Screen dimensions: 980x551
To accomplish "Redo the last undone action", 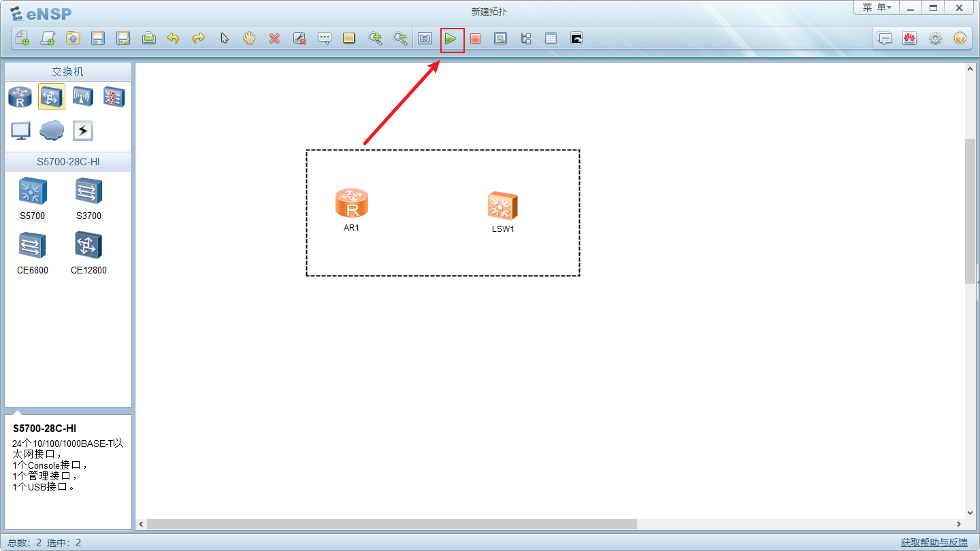I will pyautogui.click(x=198, y=38).
